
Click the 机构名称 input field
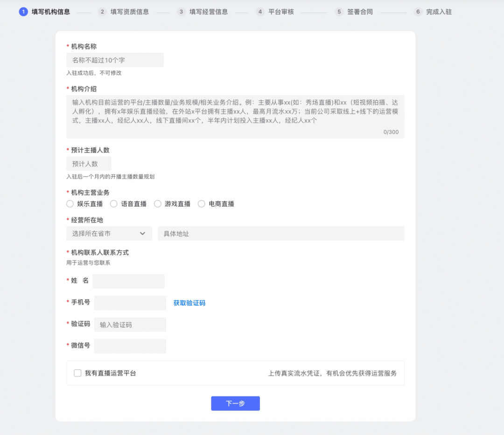(115, 60)
